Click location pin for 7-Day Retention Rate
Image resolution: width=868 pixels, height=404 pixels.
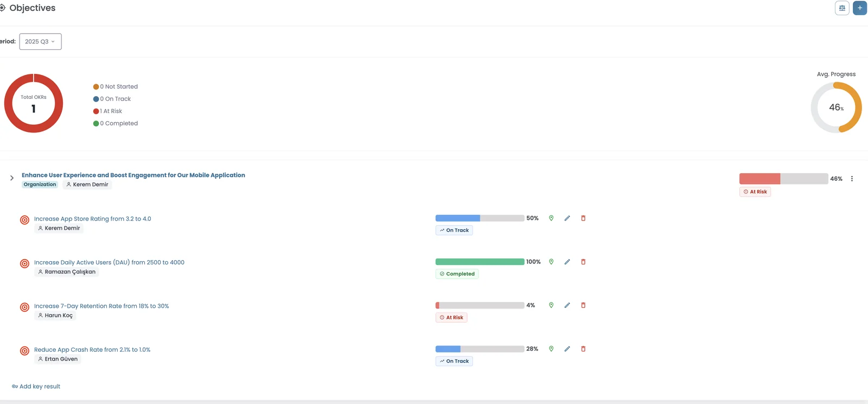click(551, 305)
